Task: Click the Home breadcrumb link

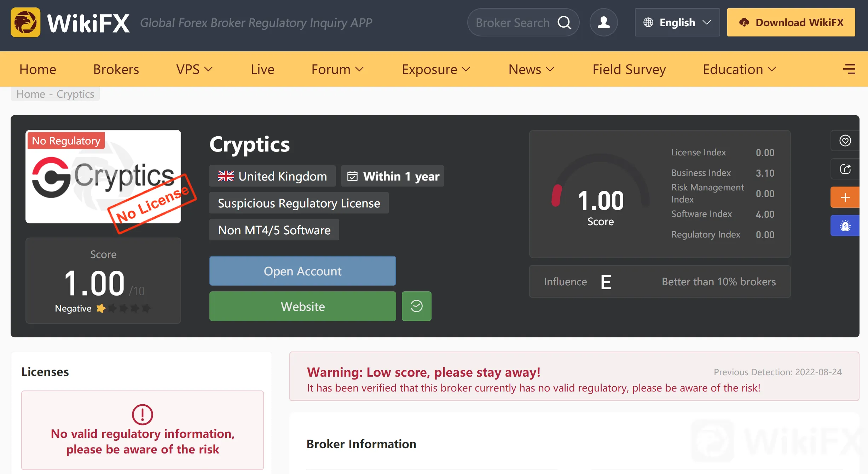Action: [31, 94]
